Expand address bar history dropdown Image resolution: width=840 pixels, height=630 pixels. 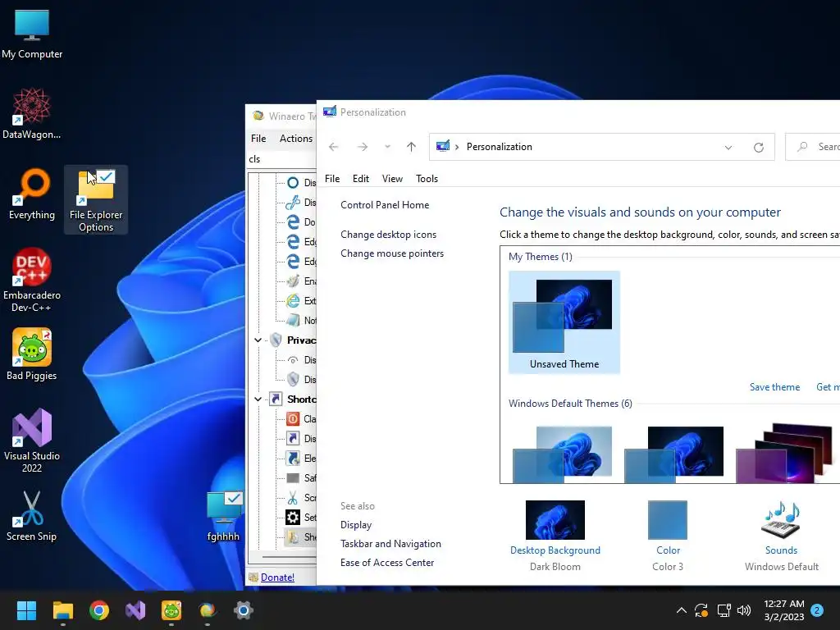[728, 148]
